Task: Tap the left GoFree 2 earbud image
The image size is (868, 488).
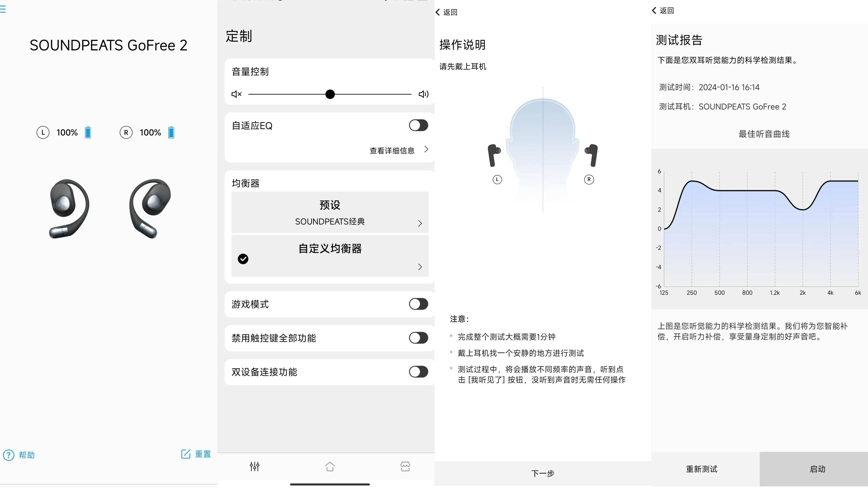Action: tap(69, 209)
